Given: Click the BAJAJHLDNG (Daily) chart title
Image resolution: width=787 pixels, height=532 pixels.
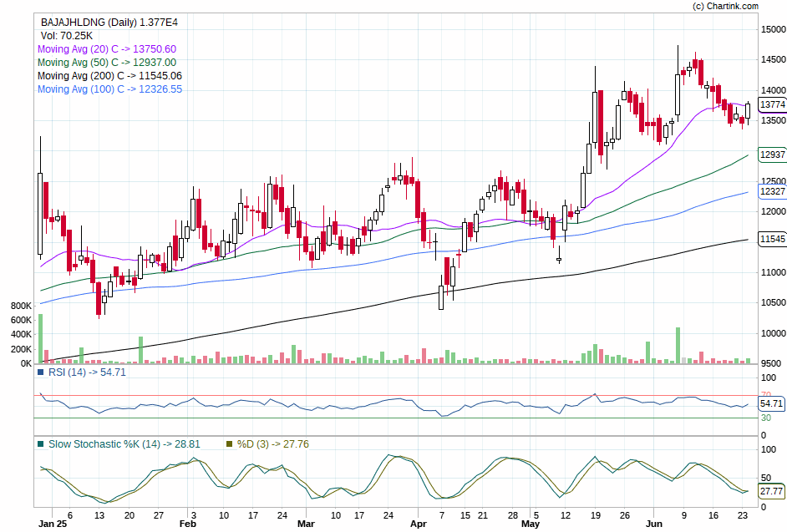Looking at the screenshot, I should pos(109,22).
